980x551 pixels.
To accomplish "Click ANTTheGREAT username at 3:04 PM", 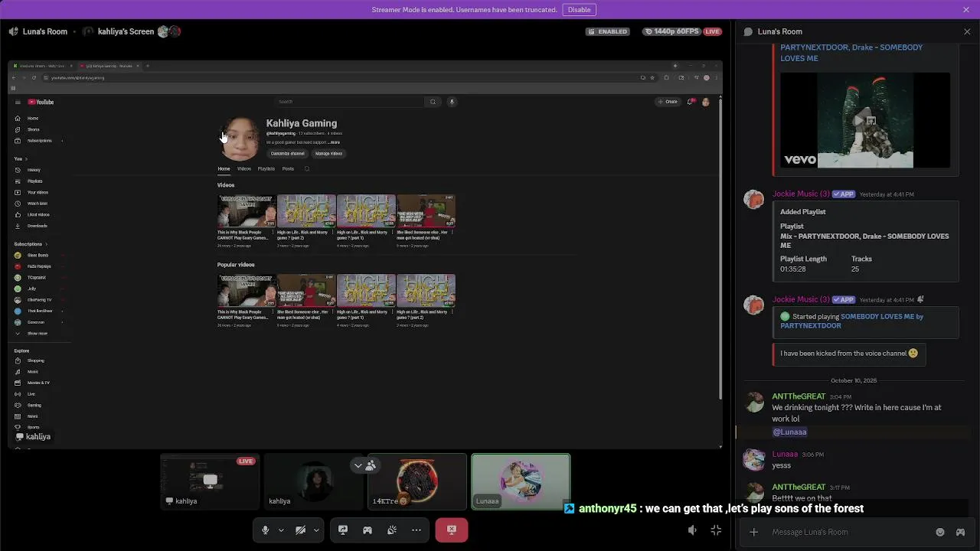I will click(x=799, y=396).
